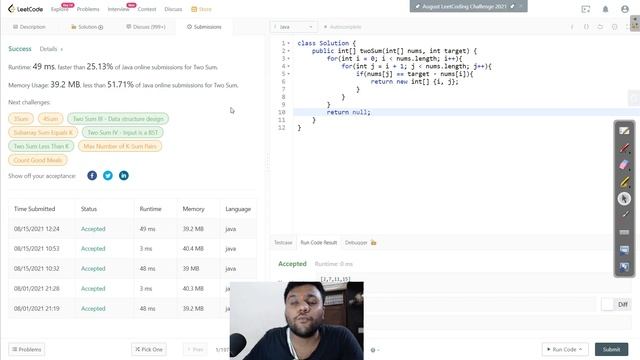Click the bottom screen capture icon in annotation toolbar

click(x=624, y=267)
